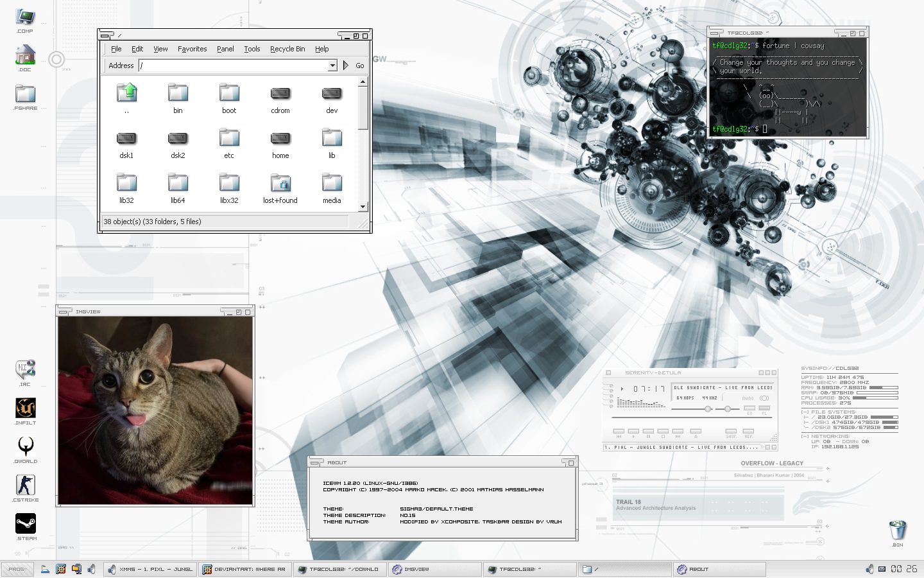Click the file manager address input field
Image resolution: width=924 pixels, height=578 pixels.
tap(234, 66)
